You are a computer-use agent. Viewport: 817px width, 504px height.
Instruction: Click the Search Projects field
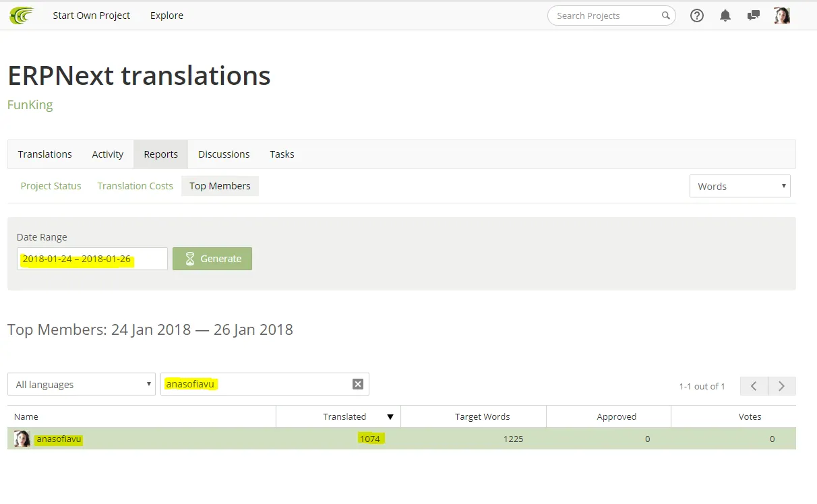pos(611,15)
